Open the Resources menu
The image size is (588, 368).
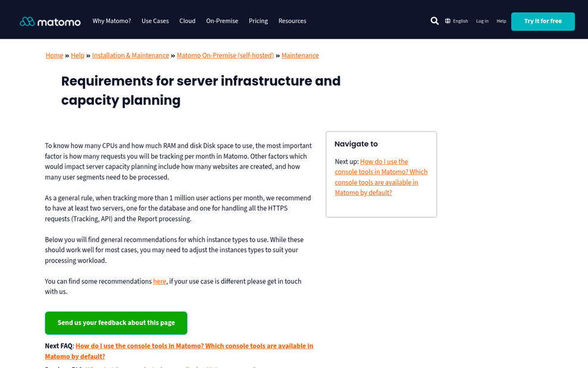point(292,21)
